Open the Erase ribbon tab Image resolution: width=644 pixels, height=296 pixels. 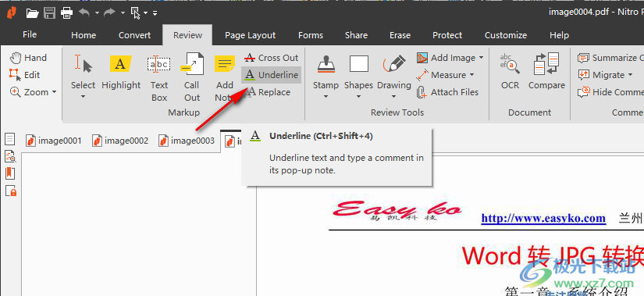[400, 35]
